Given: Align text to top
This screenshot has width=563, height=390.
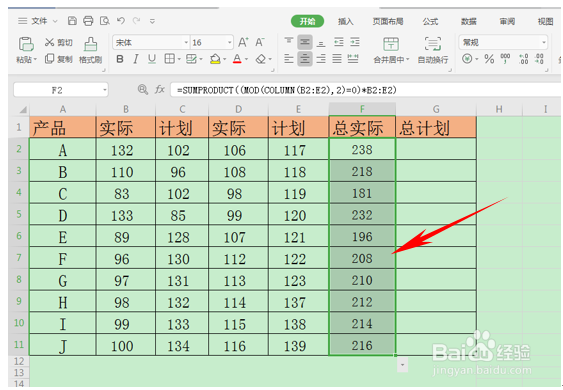Looking at the screenshot, I should coord(289,42).
